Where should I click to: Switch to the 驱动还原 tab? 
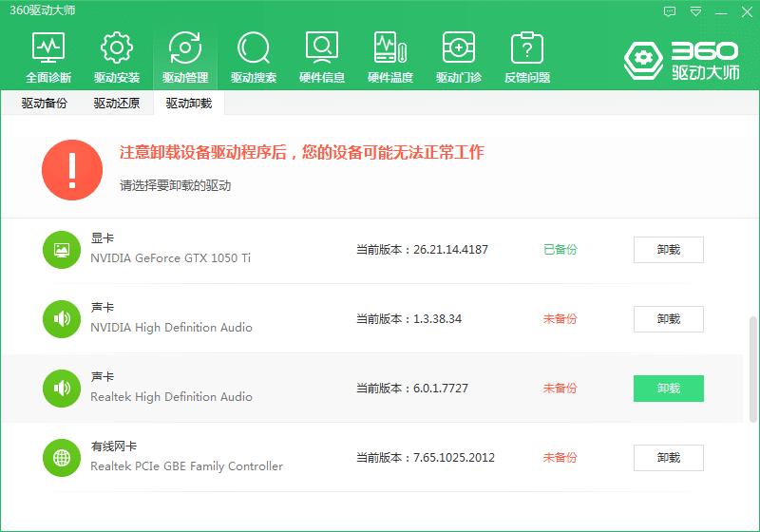point(117,104)
